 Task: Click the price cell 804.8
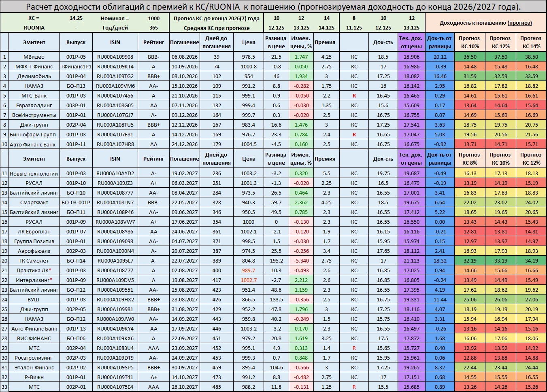(249, 261)
